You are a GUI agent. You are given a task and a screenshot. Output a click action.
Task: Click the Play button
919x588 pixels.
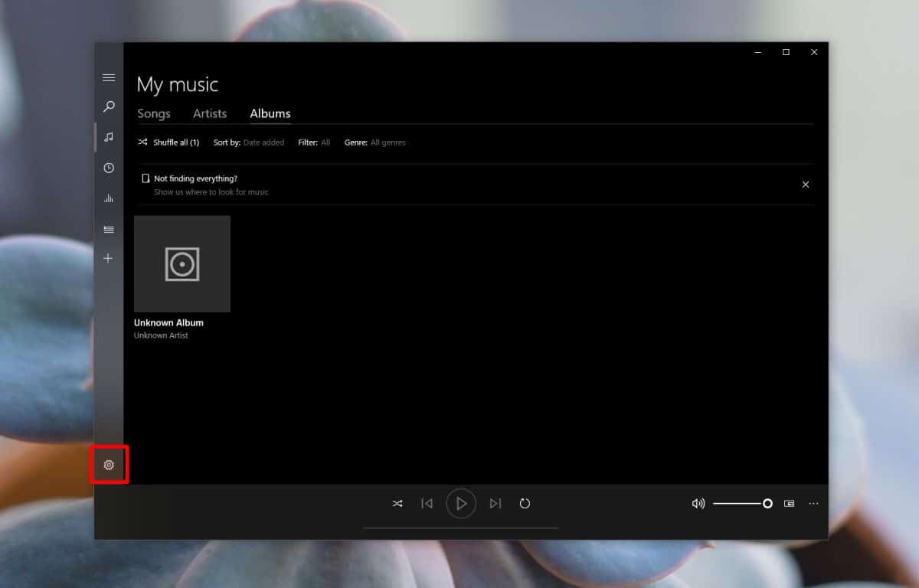tap(461, 504)
